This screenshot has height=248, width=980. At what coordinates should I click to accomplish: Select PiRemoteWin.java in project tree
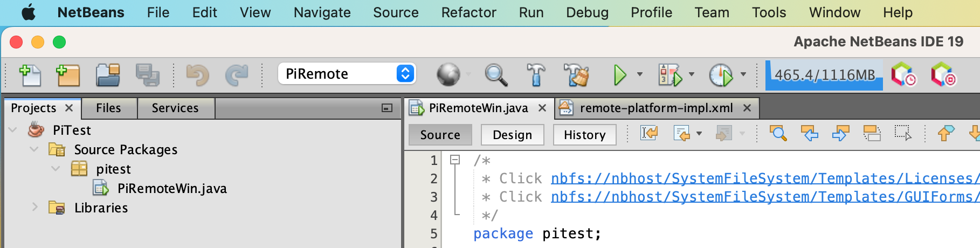(172, 188)
